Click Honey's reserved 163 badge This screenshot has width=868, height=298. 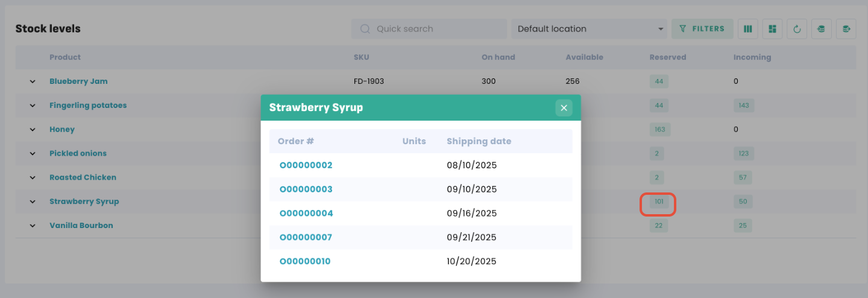[659, 130]
